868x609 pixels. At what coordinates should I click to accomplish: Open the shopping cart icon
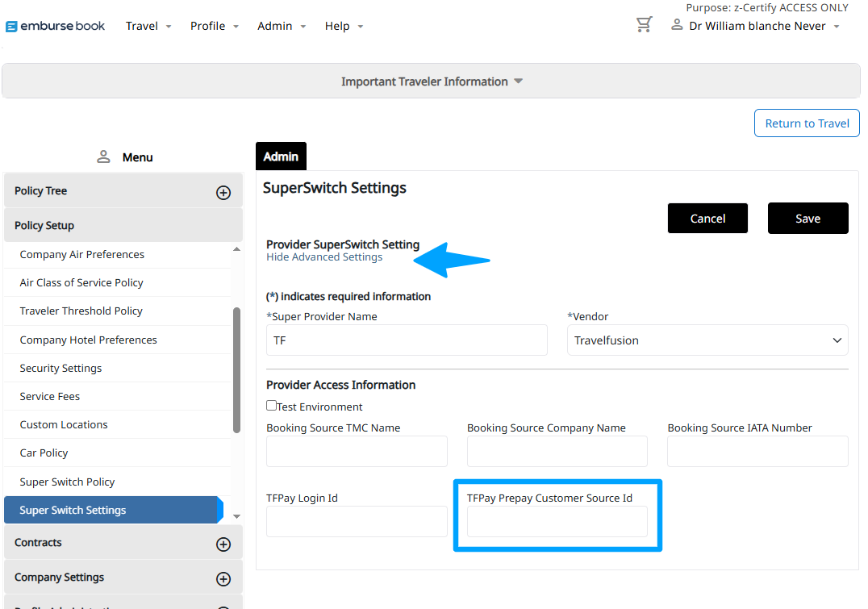[644, 24]
